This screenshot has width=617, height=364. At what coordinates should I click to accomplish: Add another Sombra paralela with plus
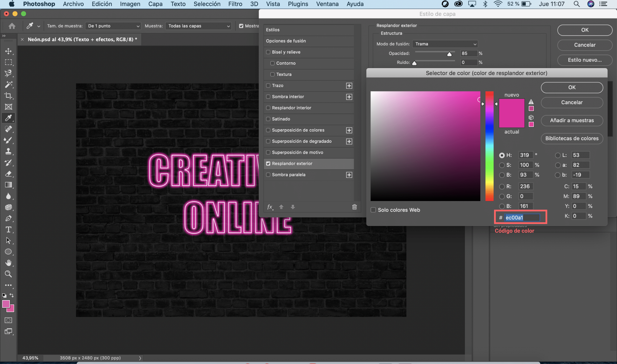349,175
